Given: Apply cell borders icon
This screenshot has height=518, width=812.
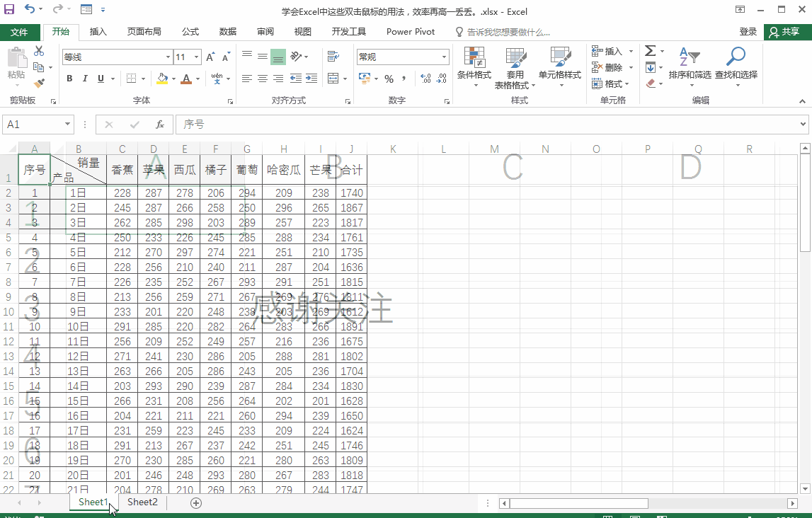Looking at the screenshot, I should 131,78.
